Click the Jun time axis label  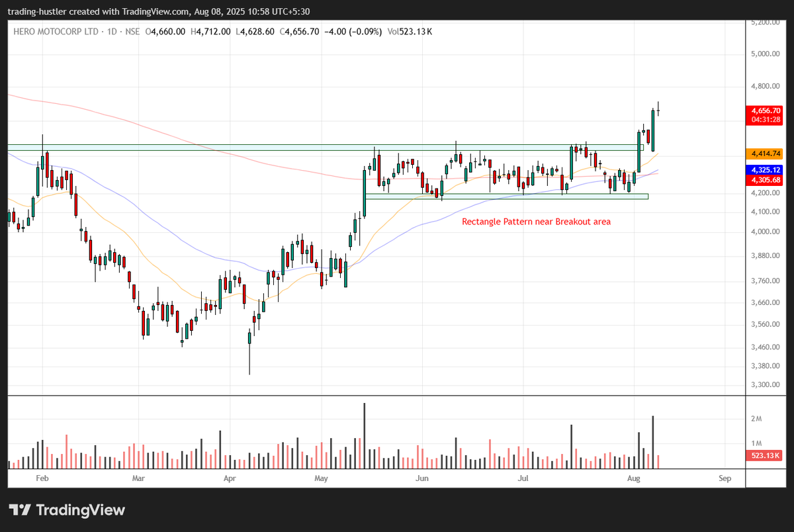tap(422, 478)
